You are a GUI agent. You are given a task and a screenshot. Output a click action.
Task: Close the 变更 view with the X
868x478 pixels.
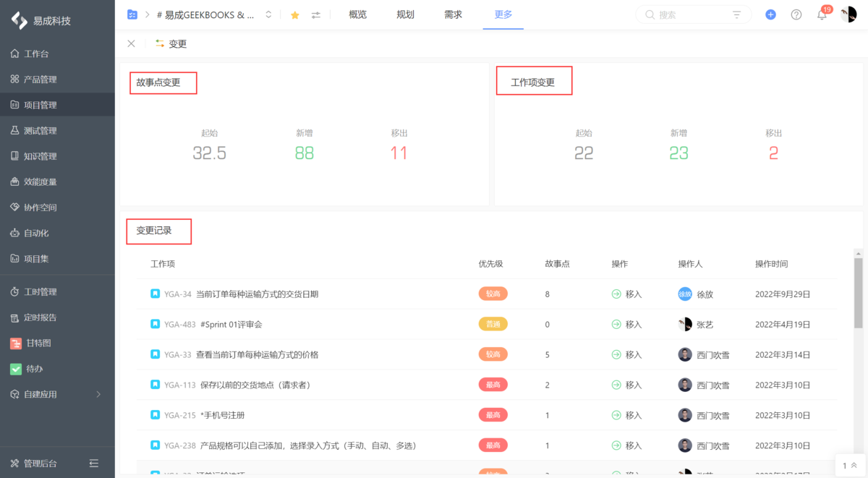pos(131,43)
